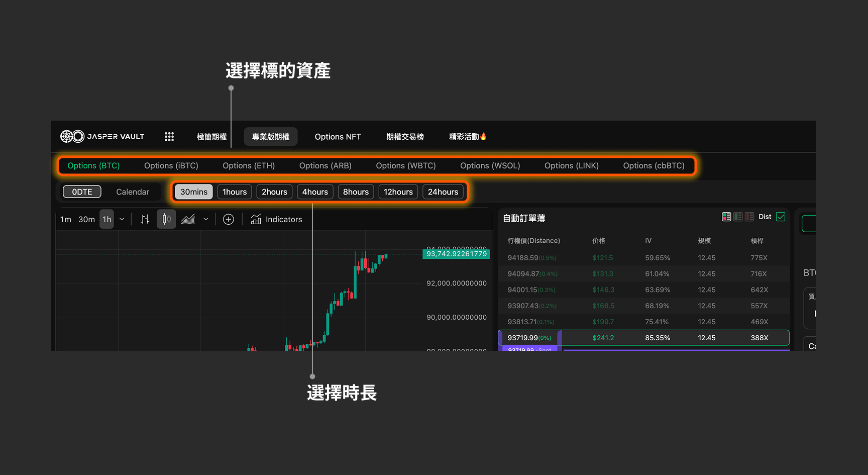Expand the chart time interval dropdown

coord(122,219)
